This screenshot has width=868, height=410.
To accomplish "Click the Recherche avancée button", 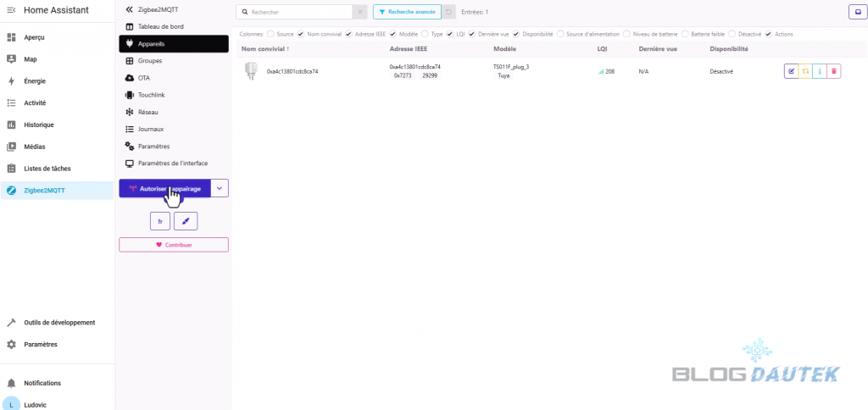I will [x=406, y=13].
